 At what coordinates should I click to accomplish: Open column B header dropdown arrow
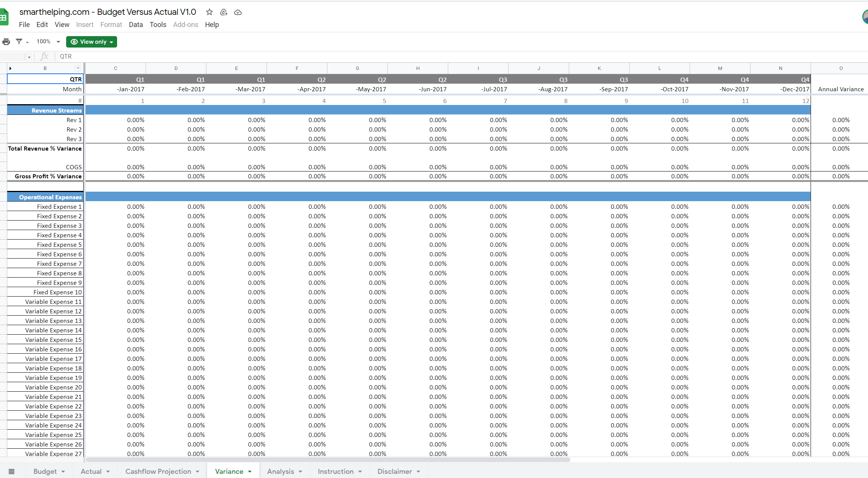click(x=78, y=68)
